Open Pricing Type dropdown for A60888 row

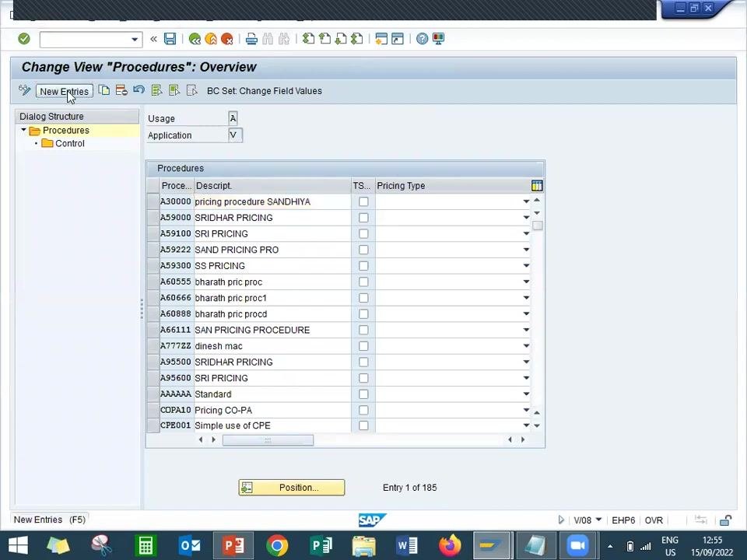[526, 313]
